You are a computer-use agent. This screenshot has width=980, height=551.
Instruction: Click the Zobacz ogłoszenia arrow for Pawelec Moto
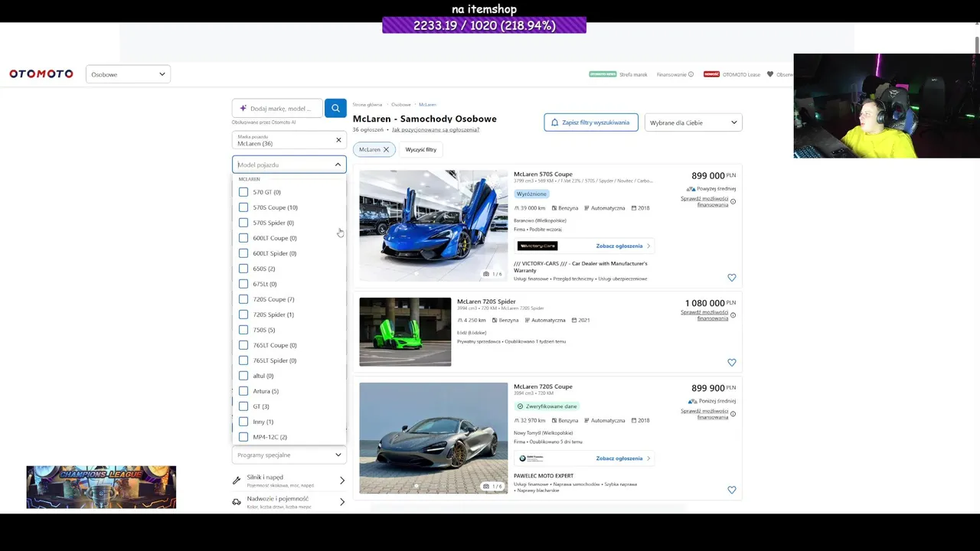coord(648,458)
